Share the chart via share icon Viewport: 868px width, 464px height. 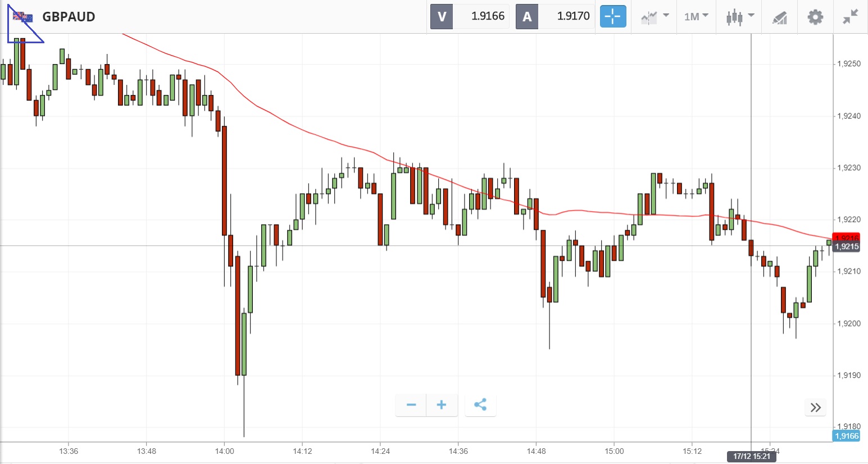(x=480, y=405)
